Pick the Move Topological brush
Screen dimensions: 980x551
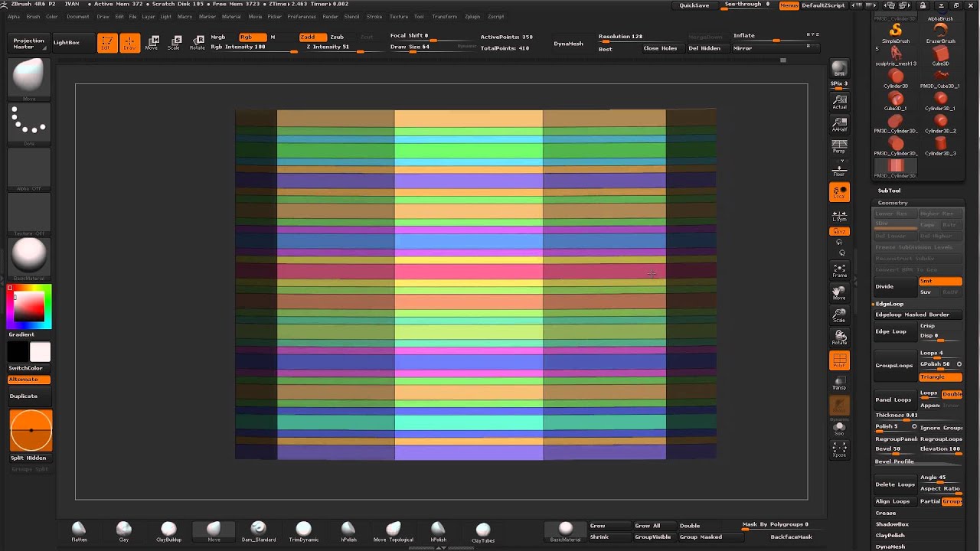pyautogui.click(x=393, y=532)
